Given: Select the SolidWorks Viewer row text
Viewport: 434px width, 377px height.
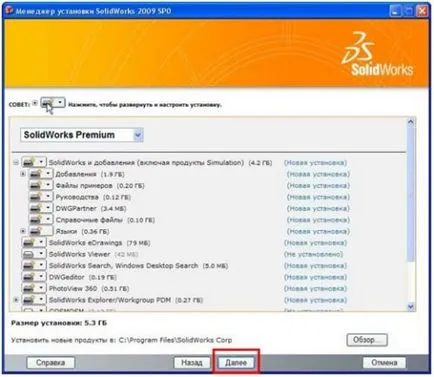Looking at the screenshot, I should pyautogui.click(x=93, y=254).
